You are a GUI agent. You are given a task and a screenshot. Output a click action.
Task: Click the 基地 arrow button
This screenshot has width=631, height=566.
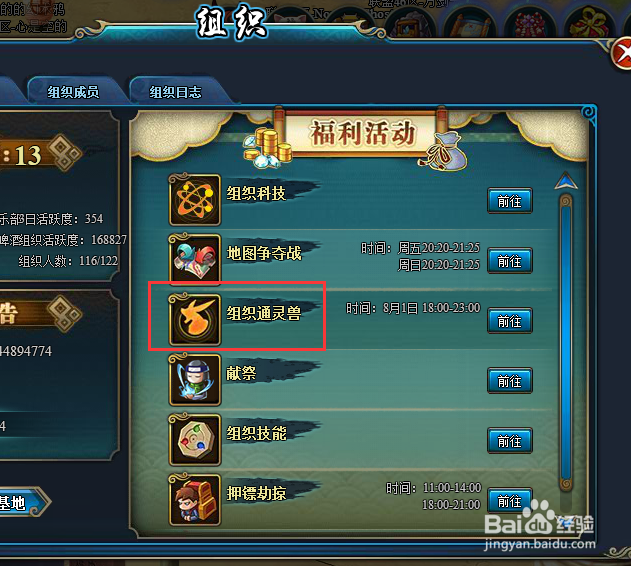click(x=22, y=502)
